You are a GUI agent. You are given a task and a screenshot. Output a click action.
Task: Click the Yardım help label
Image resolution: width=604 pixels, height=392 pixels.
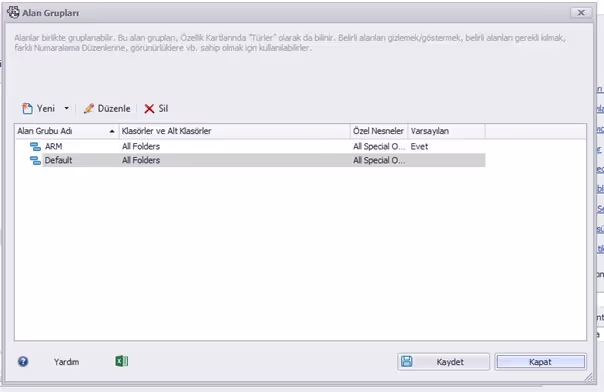pyautogui.click(x=66, y=362)
